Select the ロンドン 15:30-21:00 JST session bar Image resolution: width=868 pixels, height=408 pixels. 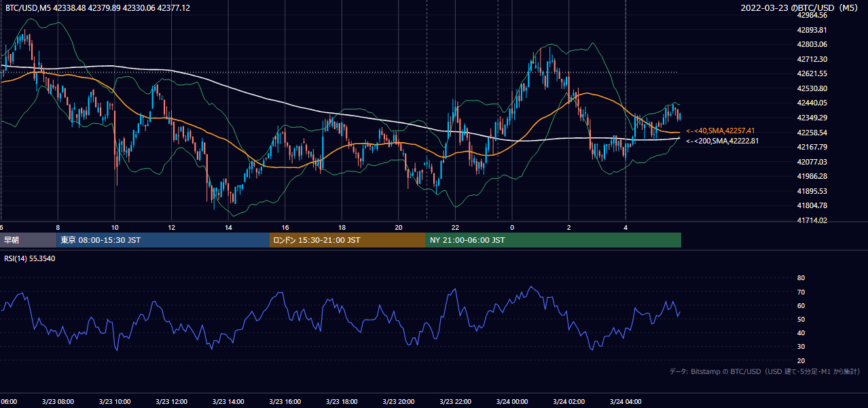pyautogui.click(x=348, y=240)
